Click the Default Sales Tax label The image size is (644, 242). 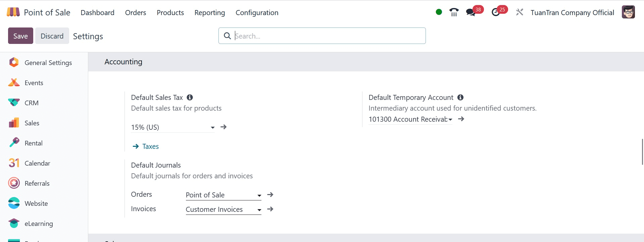tap(157, 97)
